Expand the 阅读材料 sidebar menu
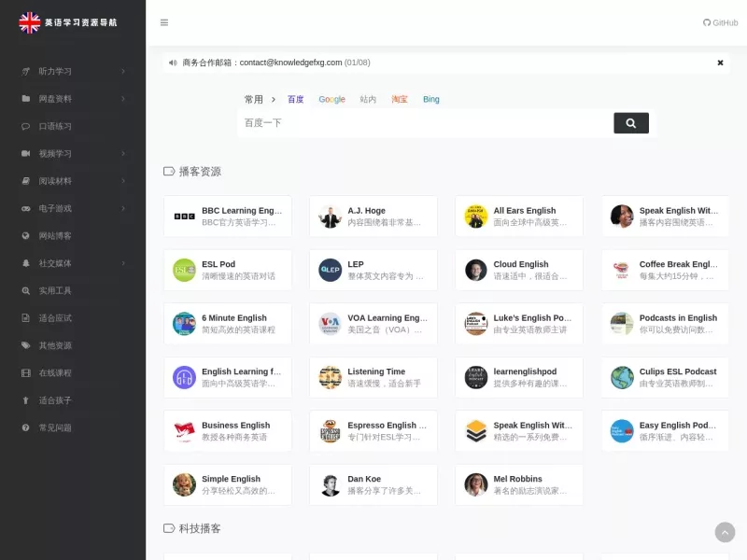 [x=73, y=181]
